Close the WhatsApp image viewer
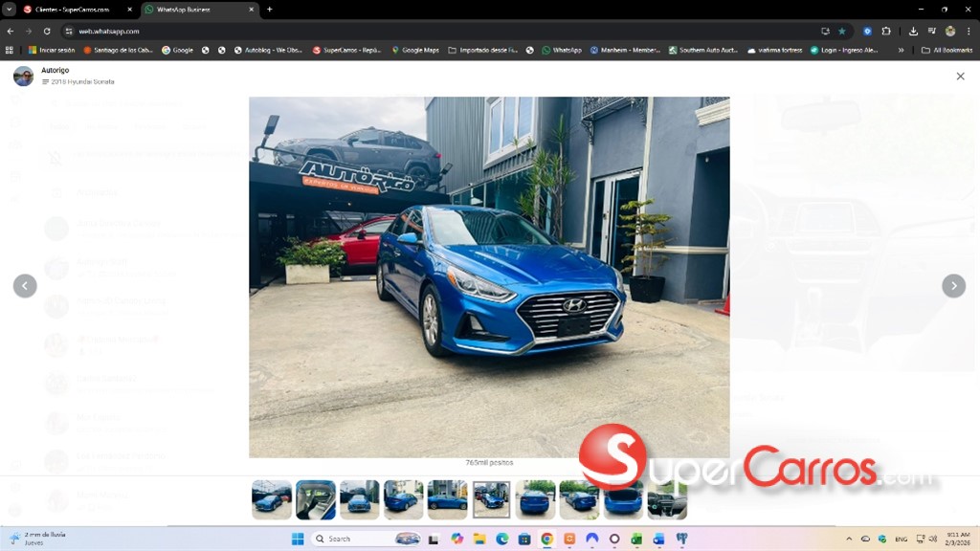The image size is (980, 551). click(960, 77)
